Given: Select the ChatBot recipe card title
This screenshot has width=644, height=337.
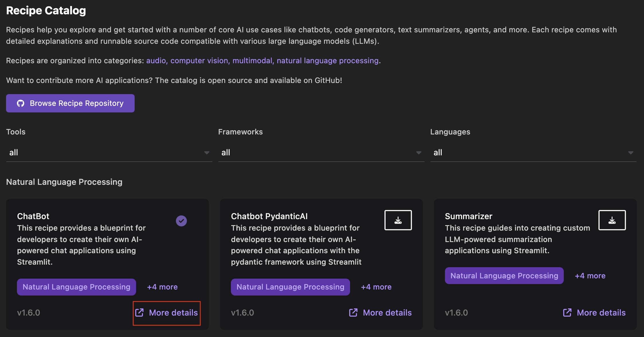Looking at the screenshot, I should pos(33,216).
